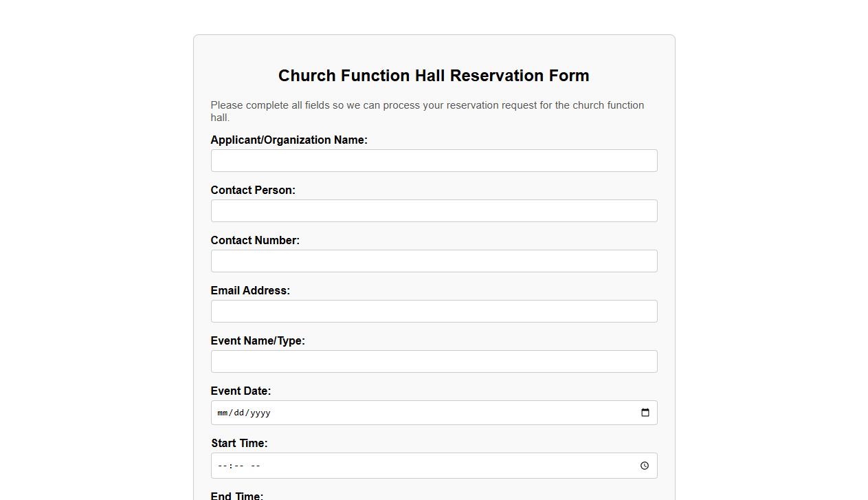868x500 pixels.
Task: Click the Event Name/Type label
Action: point(258,340)
